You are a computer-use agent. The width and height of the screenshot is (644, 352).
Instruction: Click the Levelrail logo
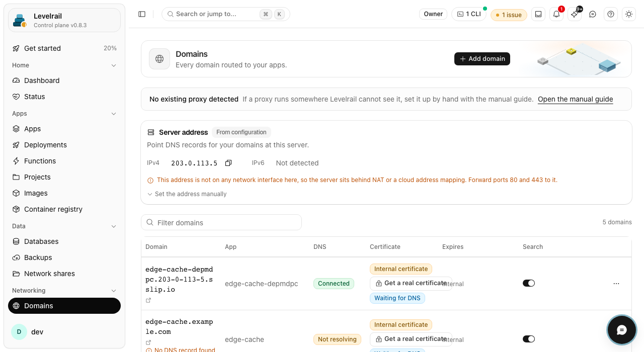click(20, 20)
